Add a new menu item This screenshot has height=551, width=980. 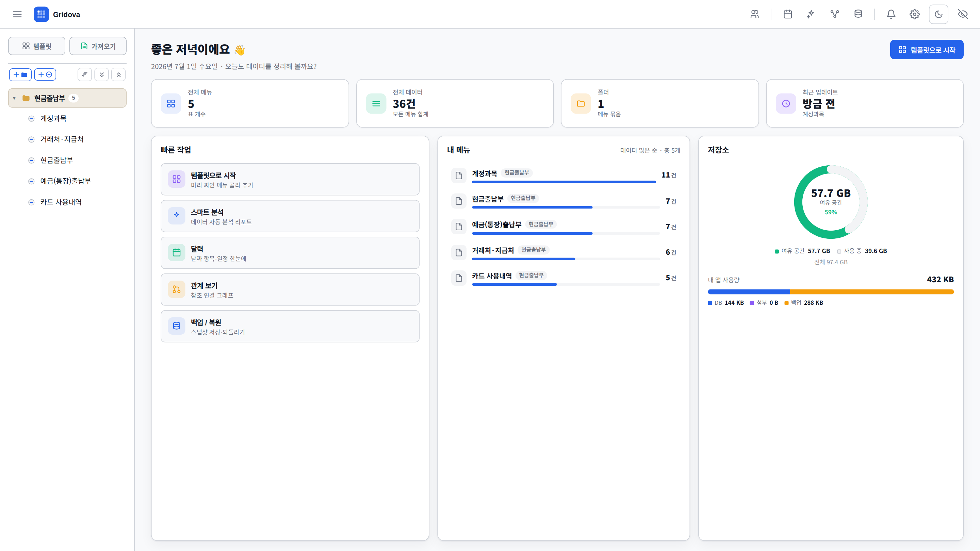45,74
